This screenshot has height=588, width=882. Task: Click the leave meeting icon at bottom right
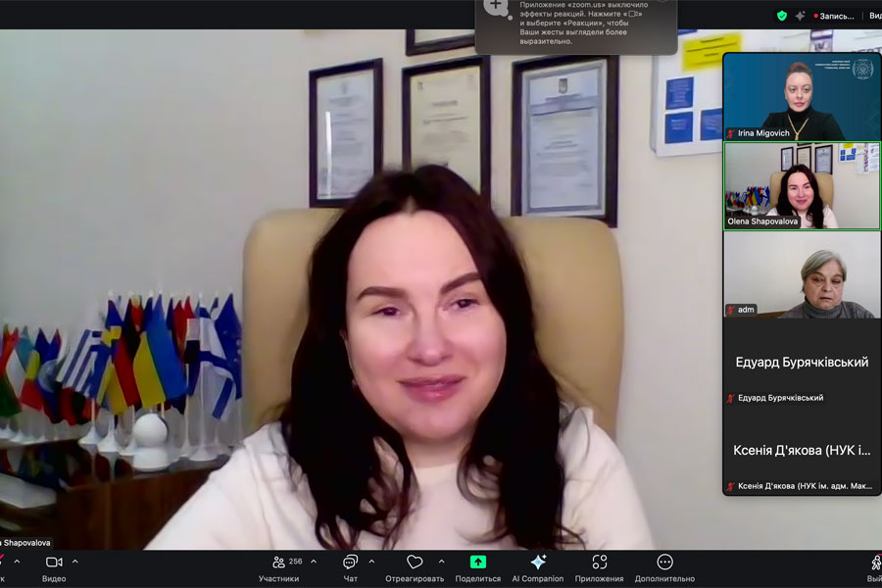(x=876, y=563)
